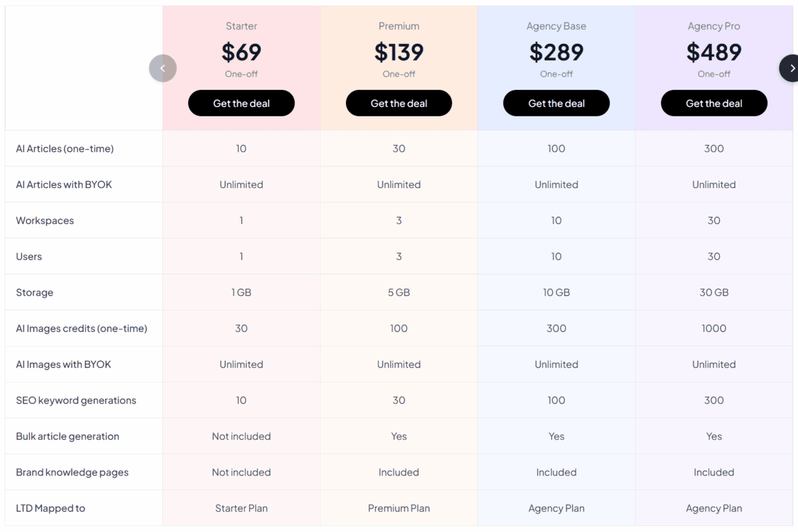
Task: Click the Workspaces row label
Action: pos(45,221)
